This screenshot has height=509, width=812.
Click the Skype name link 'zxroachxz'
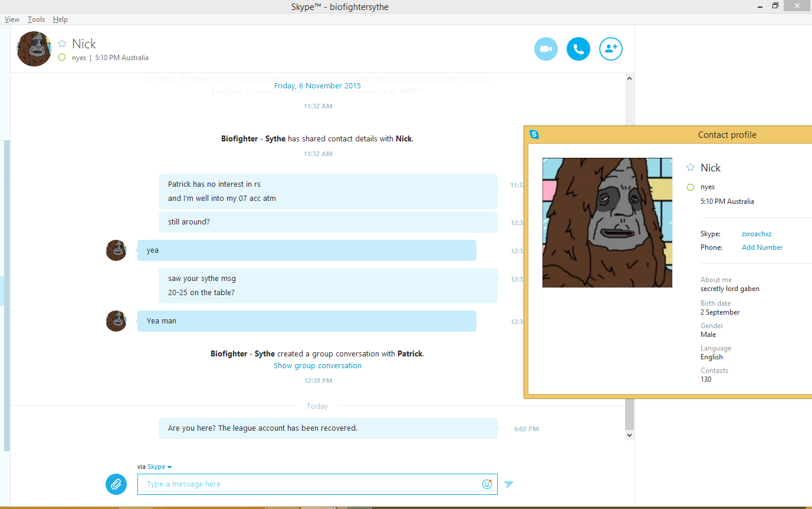tap(757, 234)
